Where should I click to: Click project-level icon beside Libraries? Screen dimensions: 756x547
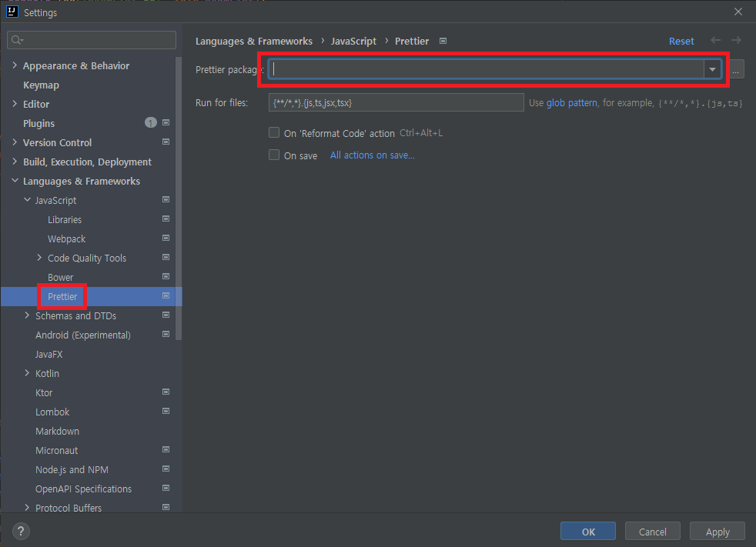point(166,219)
